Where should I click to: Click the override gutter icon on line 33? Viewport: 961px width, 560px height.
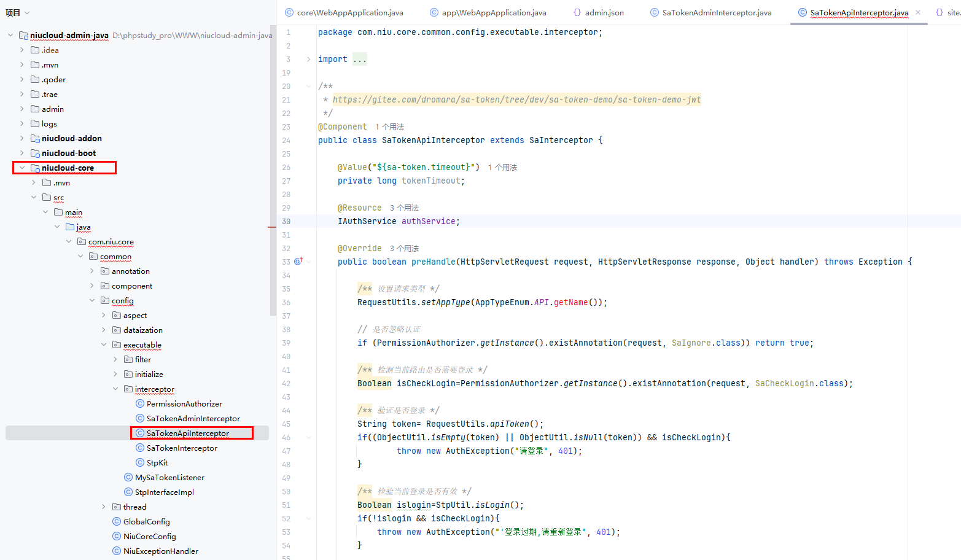click(298, 262)
